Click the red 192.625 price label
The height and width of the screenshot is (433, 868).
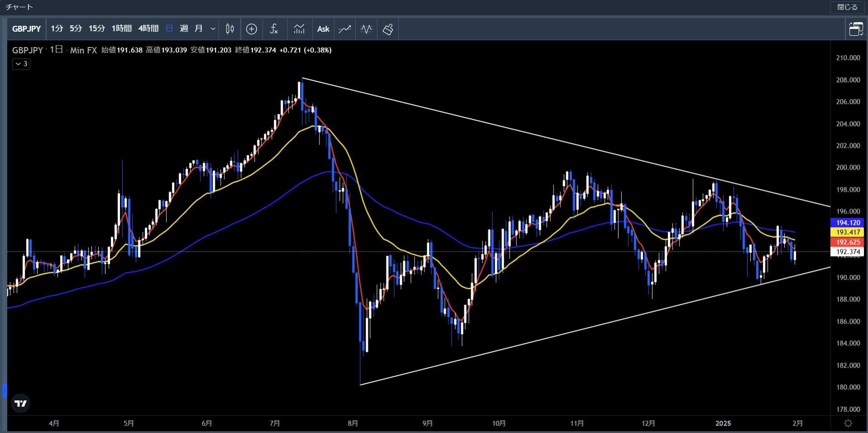848,242
